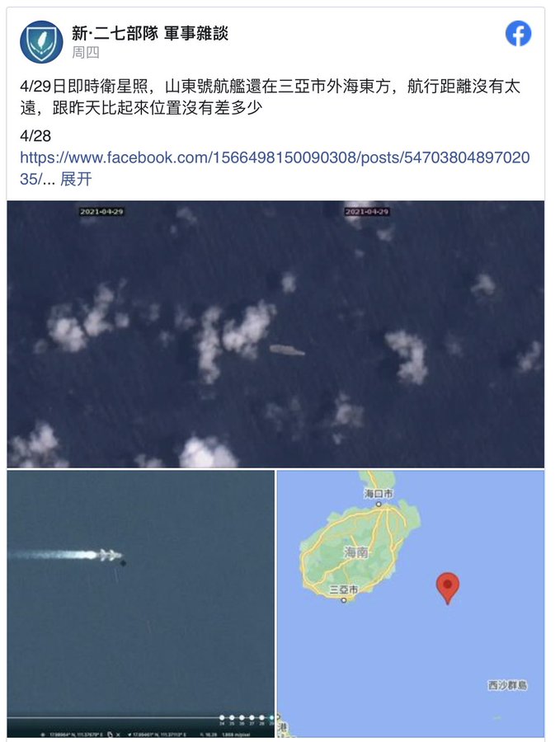Open the aircraft carrier satellite photo

[275, 334]
